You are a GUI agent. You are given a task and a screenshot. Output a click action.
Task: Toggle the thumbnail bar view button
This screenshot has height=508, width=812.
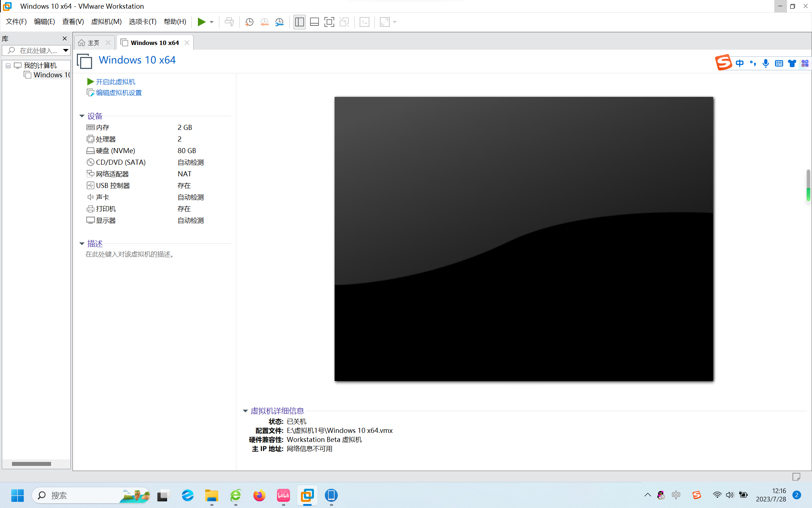coord(314,22)
